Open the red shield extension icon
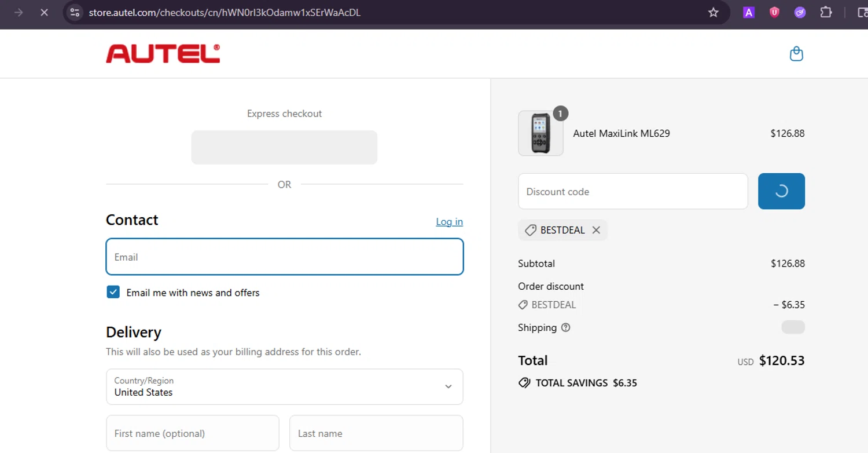Image resolution: width=868 pixels, height=453 pixels. tap(774, 12)
